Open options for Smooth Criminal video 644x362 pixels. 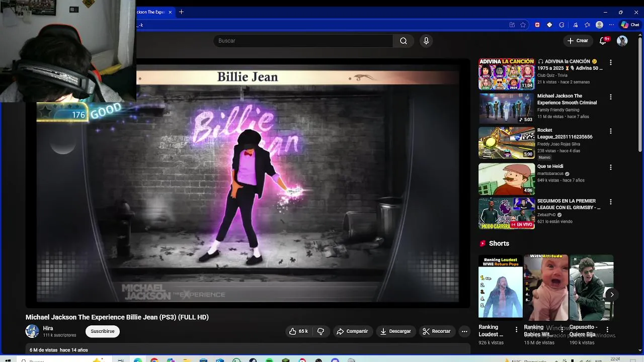(611, 97)
